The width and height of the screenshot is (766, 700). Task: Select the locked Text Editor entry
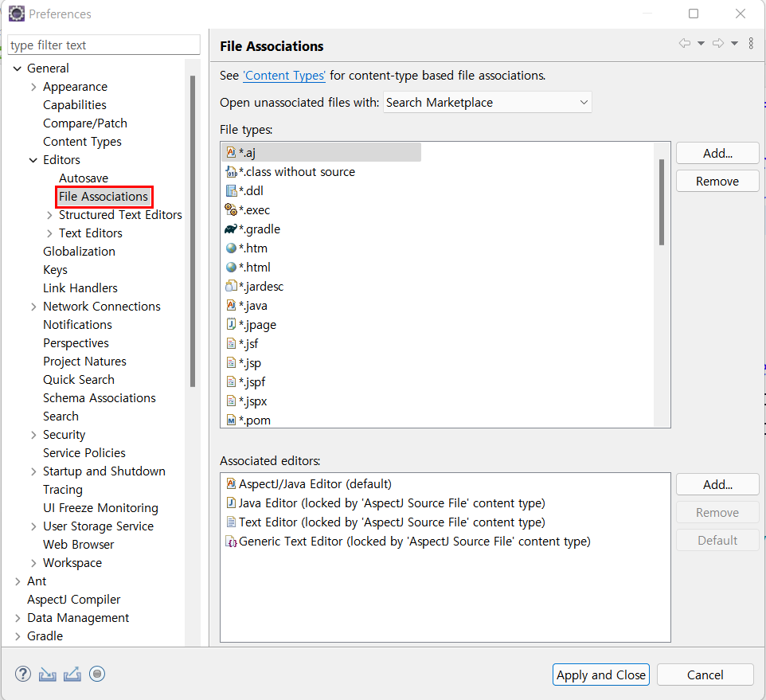coord(385,522)
